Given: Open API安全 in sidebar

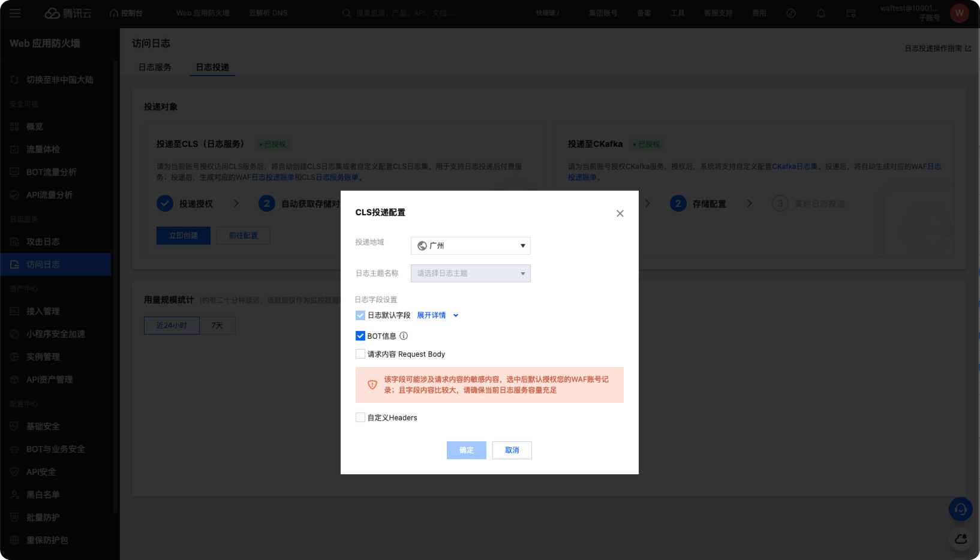Looking at the screenshot, I should [56, 472].
